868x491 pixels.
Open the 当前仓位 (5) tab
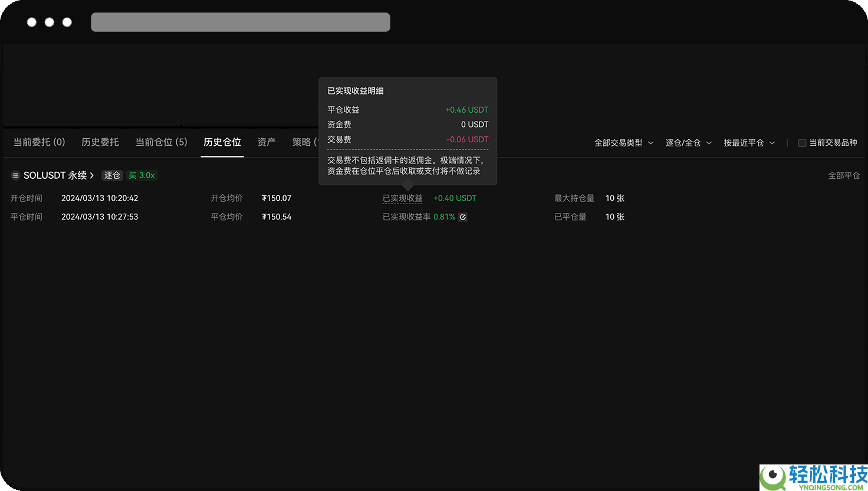pos(162,142)
